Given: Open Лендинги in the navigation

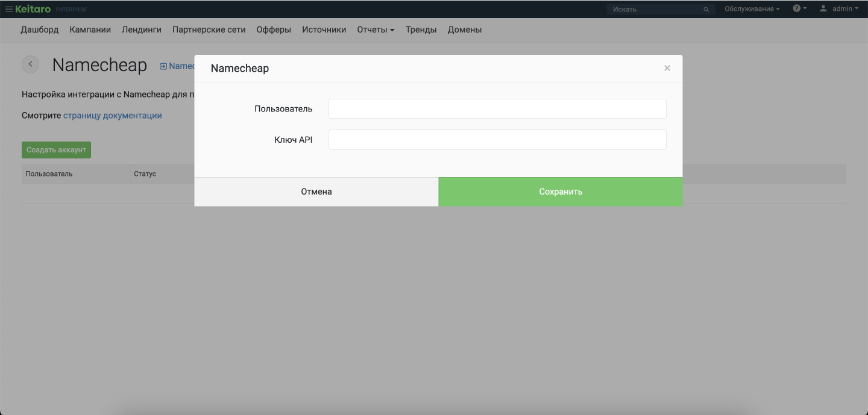Looking at the screenshot, I should [x=142, y=30].
